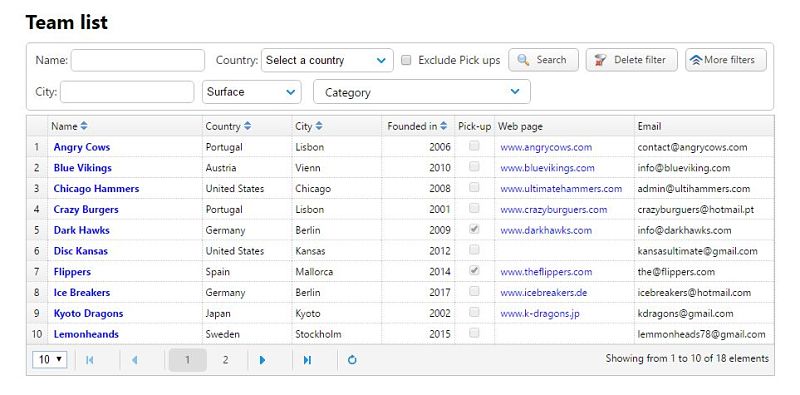Click the Search button

(x=543, y=60)
